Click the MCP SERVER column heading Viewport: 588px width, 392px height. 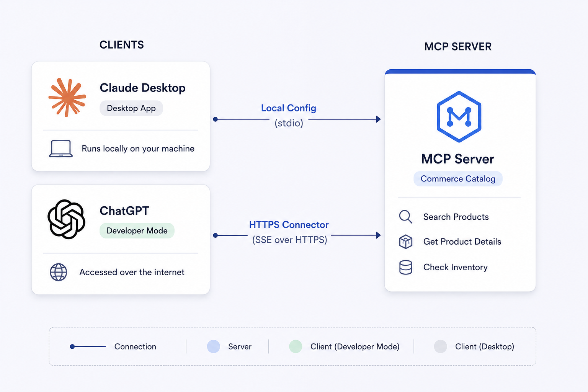pyautogui.click(x=458, y=47)
